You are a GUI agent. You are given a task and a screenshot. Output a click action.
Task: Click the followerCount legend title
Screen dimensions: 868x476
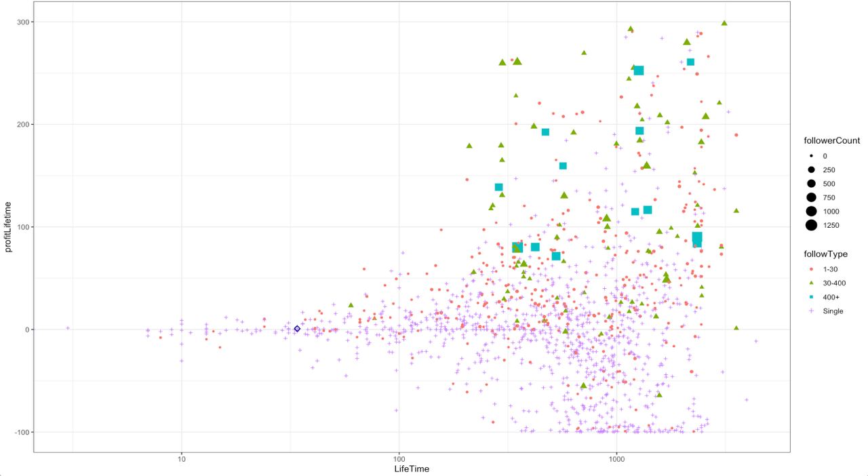pos(831,141)
